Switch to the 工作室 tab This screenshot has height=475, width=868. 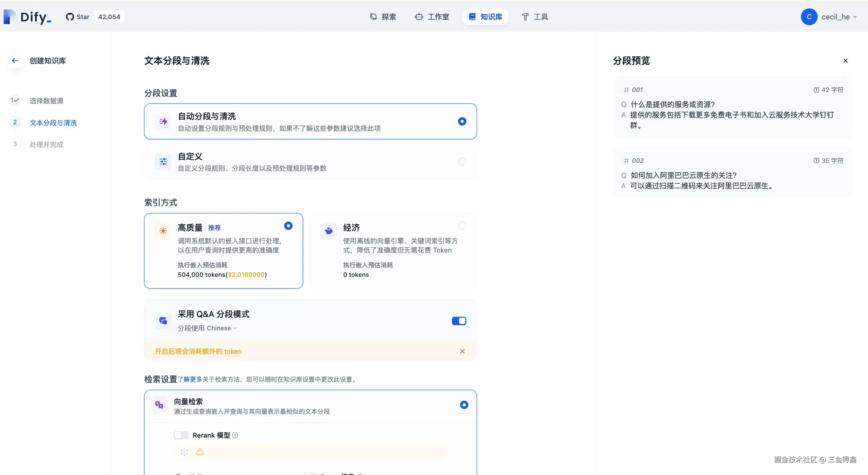(x=432, y=17)
